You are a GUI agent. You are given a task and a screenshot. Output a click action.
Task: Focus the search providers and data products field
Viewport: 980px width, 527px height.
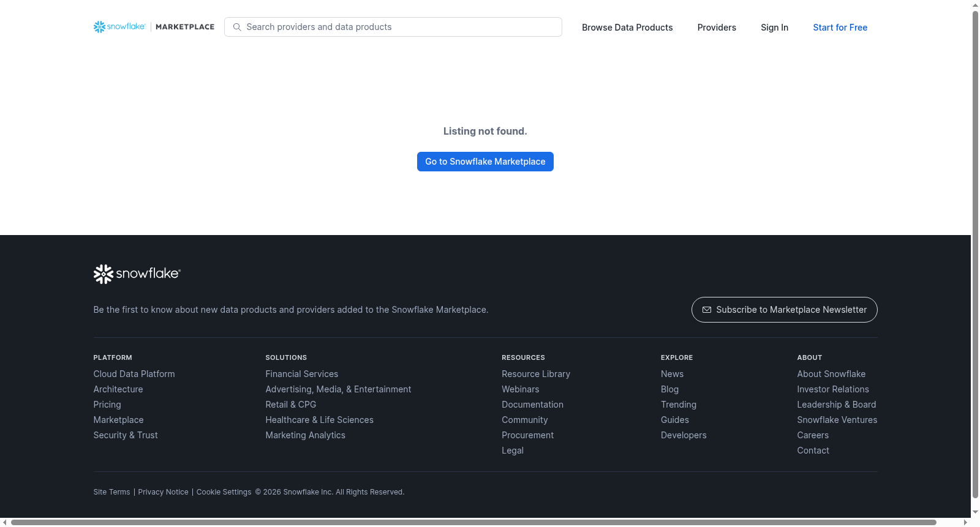tap(393, 27)
